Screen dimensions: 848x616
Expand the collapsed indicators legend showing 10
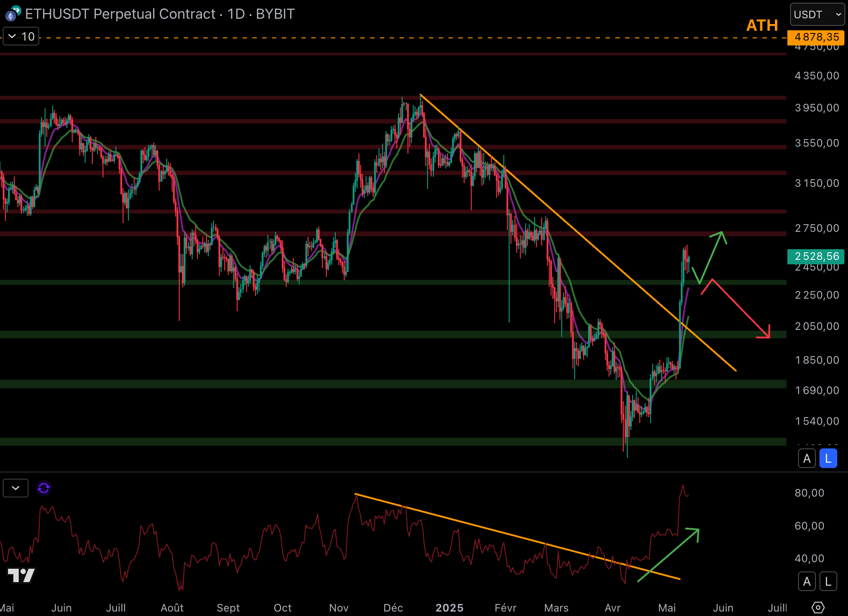(x=21, y=37)
